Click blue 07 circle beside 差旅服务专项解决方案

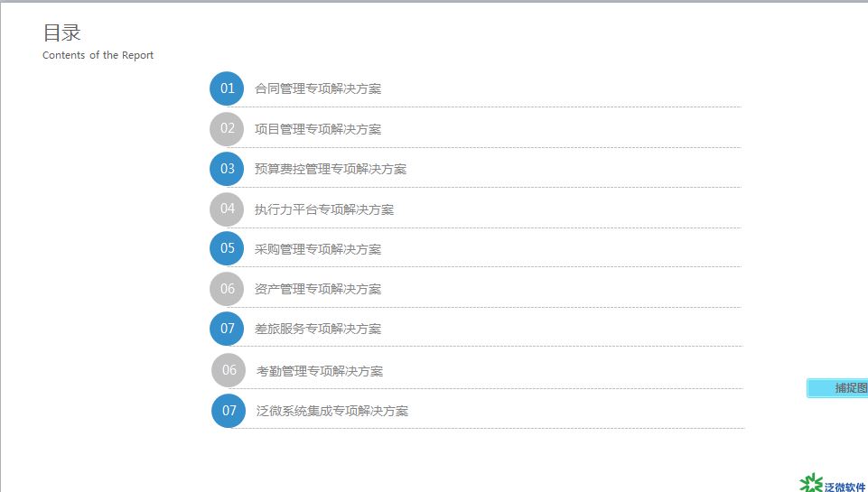click(x=227, y=329)
